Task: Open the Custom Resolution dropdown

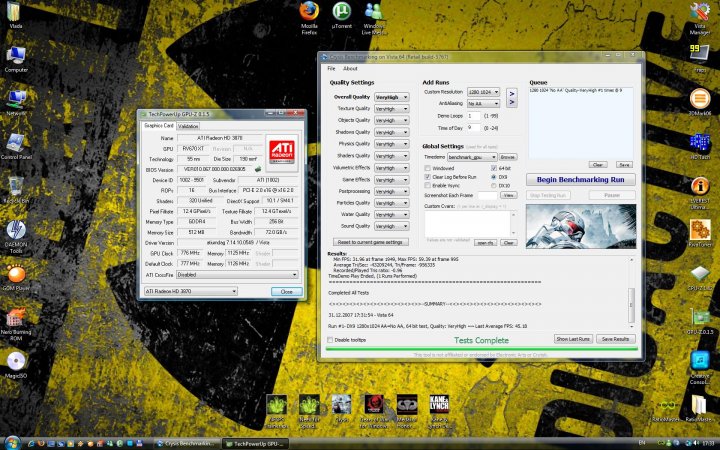Action: click(483, 92)
